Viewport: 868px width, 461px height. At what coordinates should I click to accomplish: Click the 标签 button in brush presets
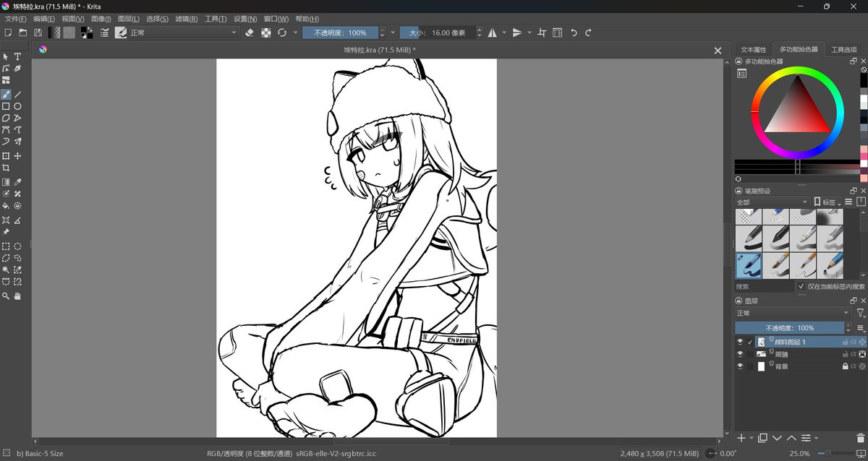827,202
